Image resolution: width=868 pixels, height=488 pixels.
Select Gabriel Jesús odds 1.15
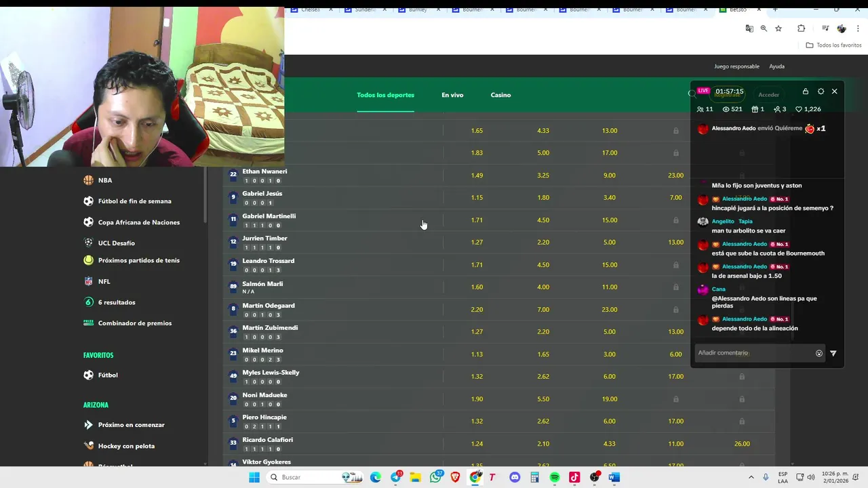click(x=477, y=198)
